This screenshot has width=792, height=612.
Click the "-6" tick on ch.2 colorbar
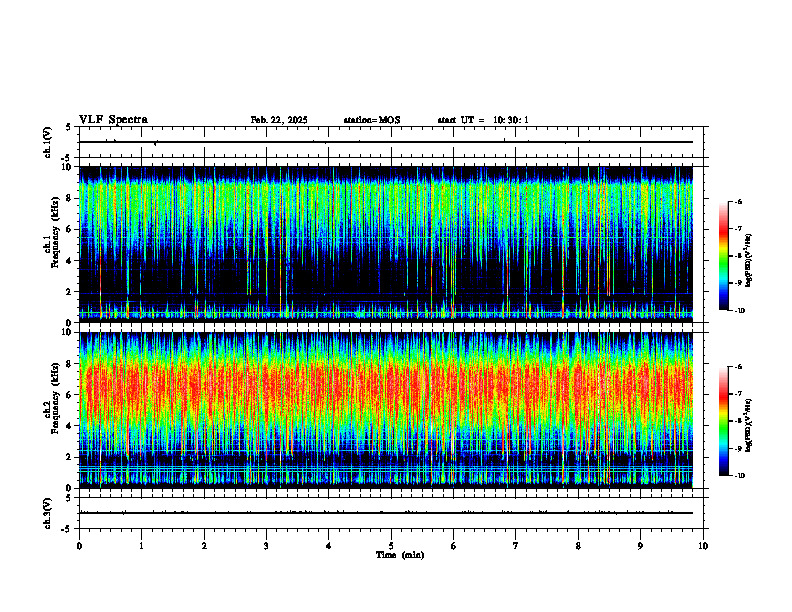[738, 367]
